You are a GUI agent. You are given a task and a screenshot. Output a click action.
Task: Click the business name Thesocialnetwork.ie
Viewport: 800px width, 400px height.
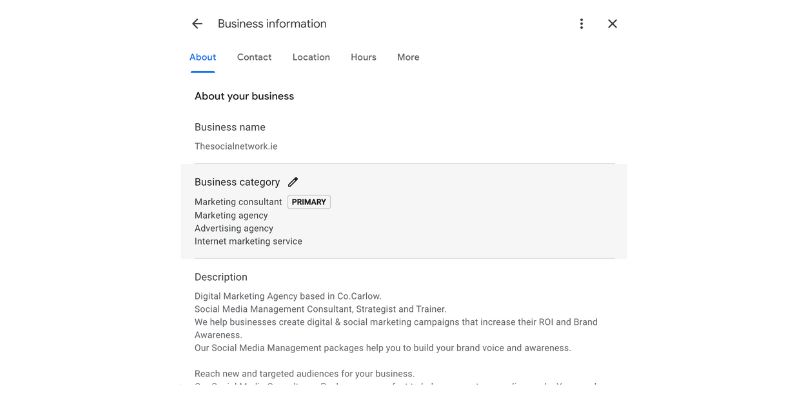click(236, 146)
